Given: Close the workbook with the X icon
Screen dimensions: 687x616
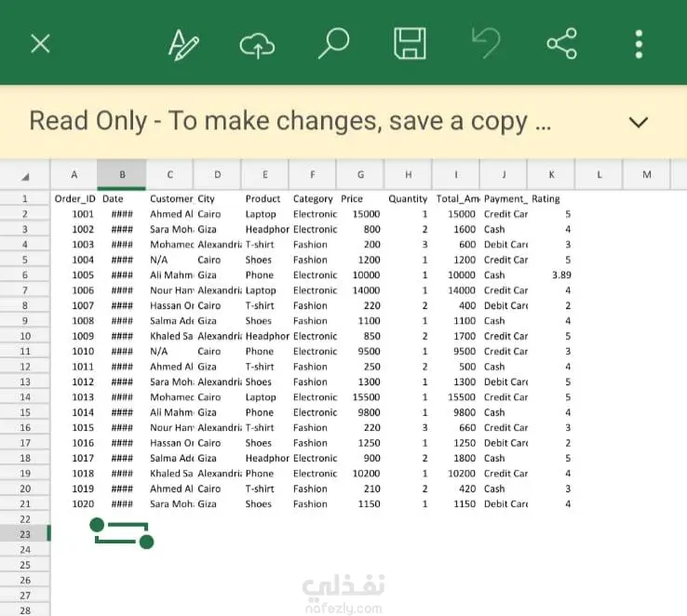Looking at the screenshot, I should (x=40, y=44).
